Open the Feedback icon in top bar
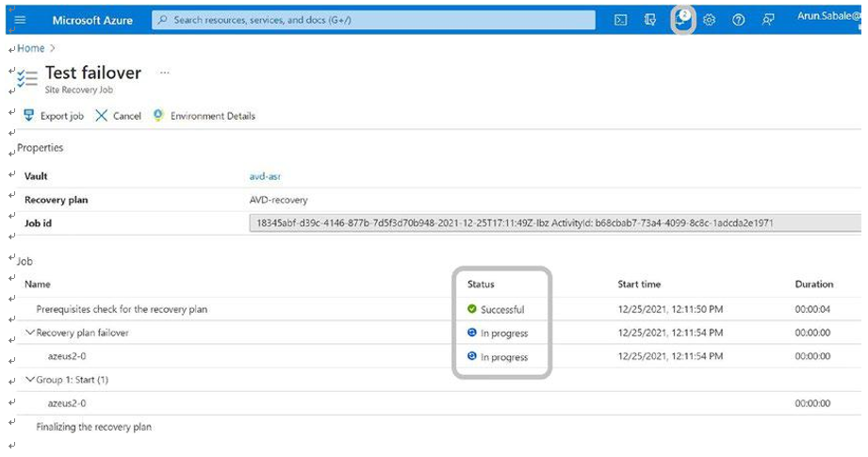868x457 pixels. 768,20
